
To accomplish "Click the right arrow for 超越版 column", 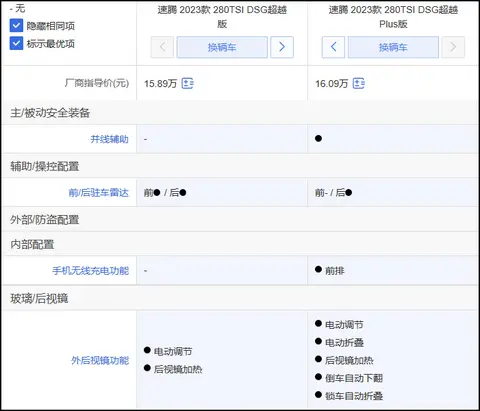I will pyautogui.click(x=282, y=47).
